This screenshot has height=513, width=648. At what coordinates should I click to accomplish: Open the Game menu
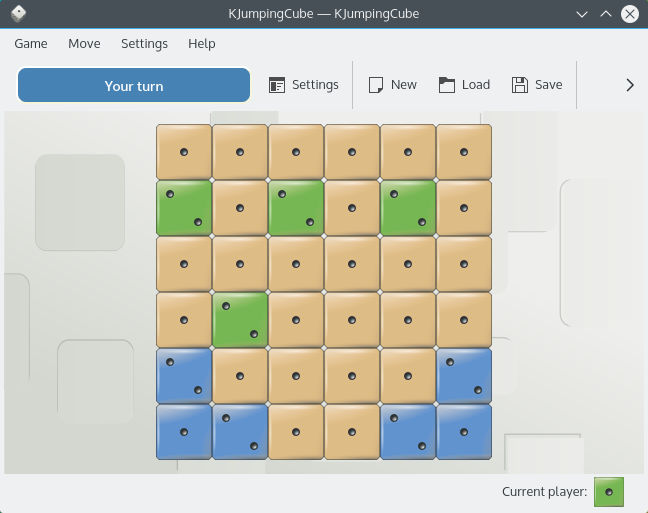click(x=31, y=44)
